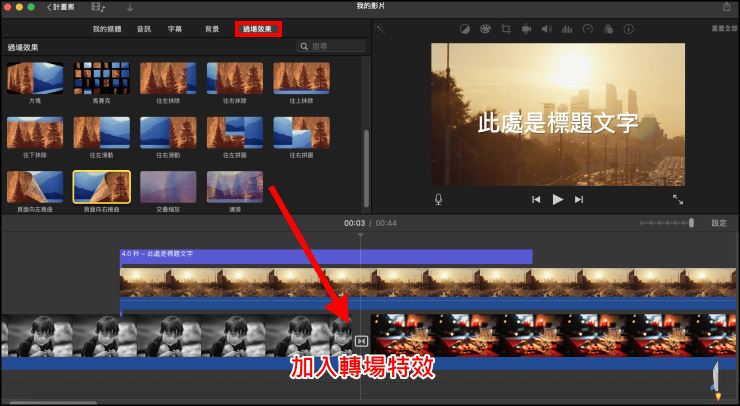Switch to 我的媒體 tab
This screenshot has height=406, width=740.
click(106, 29)
